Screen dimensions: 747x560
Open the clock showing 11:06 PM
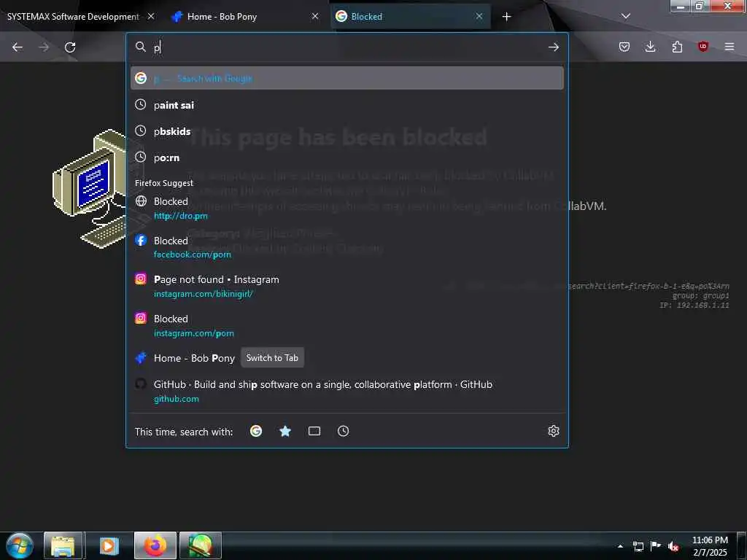pos(710,545)
